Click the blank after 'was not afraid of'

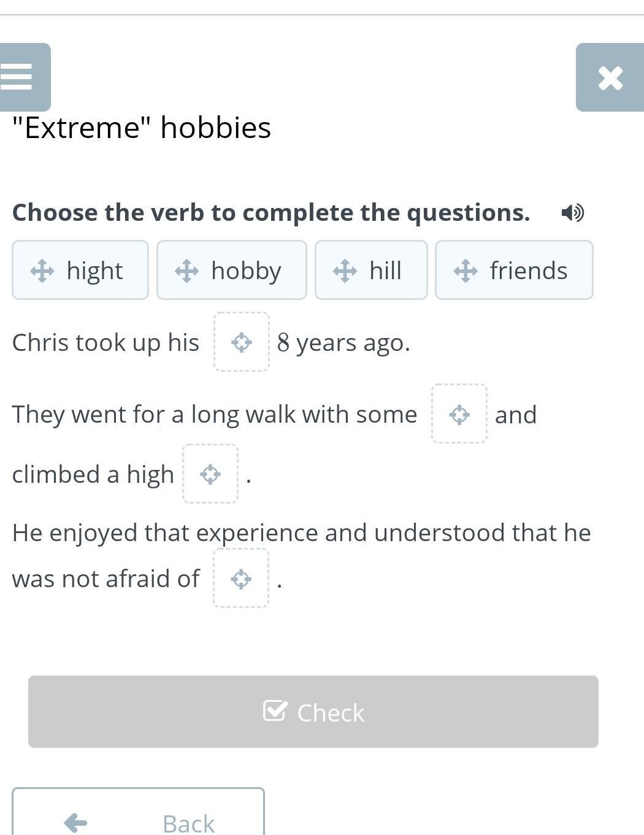(x=241, y=578)
